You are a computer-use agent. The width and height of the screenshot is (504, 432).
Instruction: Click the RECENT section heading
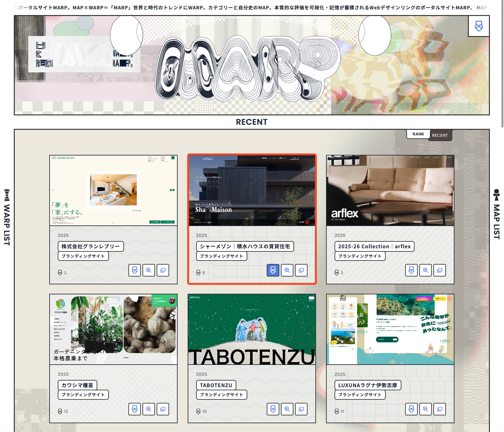click(x=252, y=122)
